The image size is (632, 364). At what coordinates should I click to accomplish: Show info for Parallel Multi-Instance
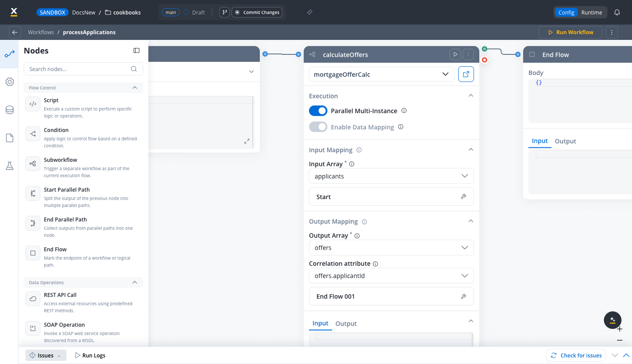(x=404, y=111)
